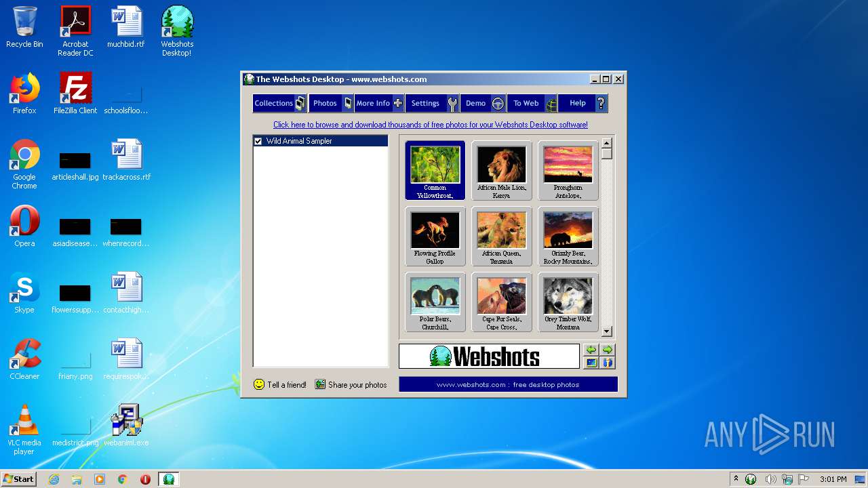Open the Windows Start button

[x=19, y=479]
